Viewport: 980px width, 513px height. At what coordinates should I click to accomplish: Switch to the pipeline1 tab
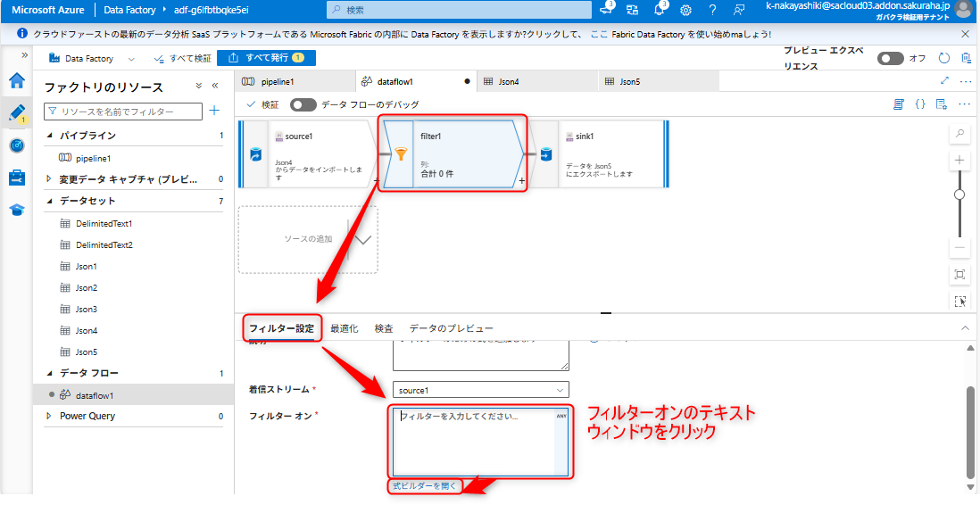click(x=295, y=81)
